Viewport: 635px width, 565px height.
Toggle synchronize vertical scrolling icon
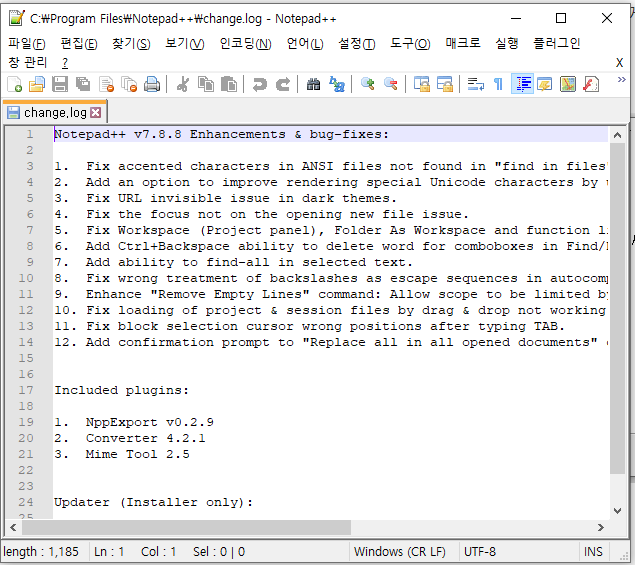pyautogui.click(x=422, y=84)
